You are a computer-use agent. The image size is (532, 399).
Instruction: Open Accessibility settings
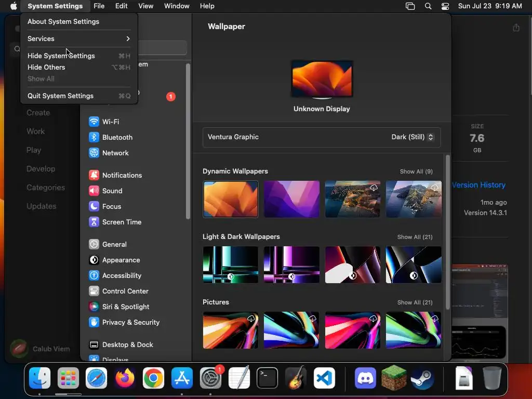point(115,275)
